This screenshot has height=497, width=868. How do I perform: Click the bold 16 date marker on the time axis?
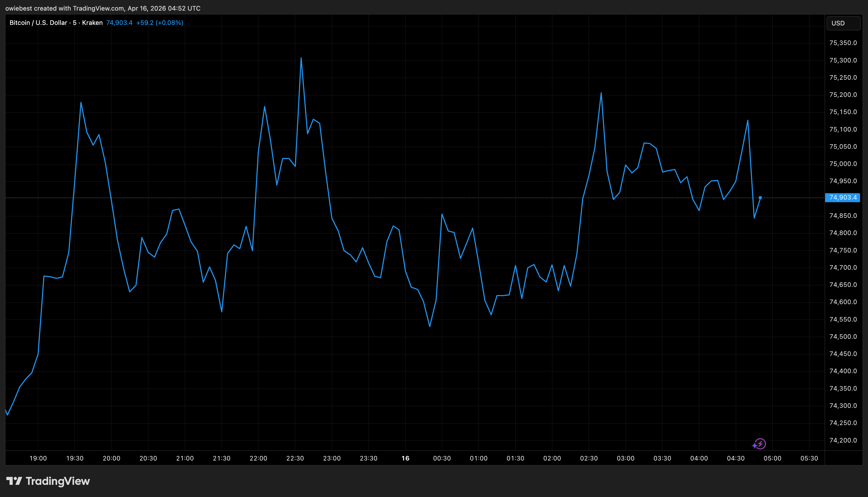405,458
